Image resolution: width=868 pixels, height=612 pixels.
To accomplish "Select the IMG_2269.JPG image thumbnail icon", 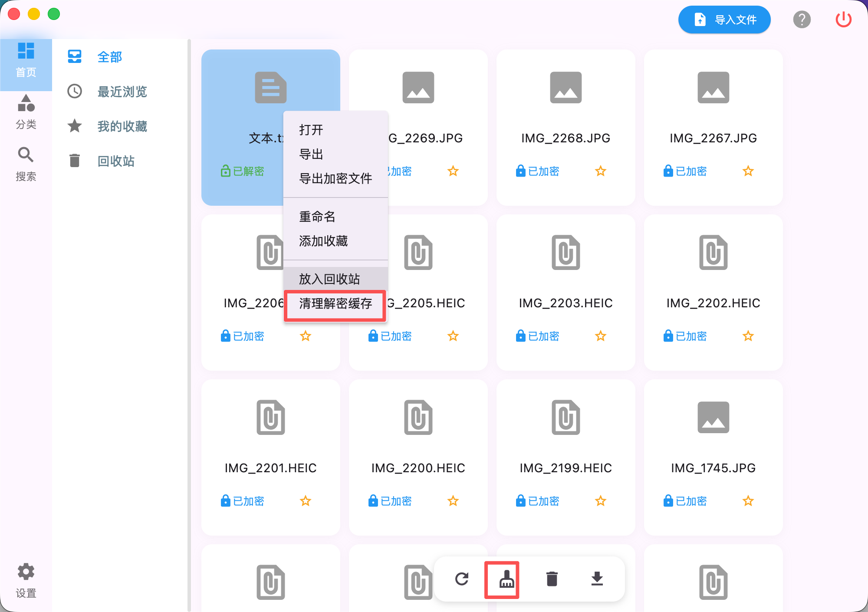I will [418, 88].
